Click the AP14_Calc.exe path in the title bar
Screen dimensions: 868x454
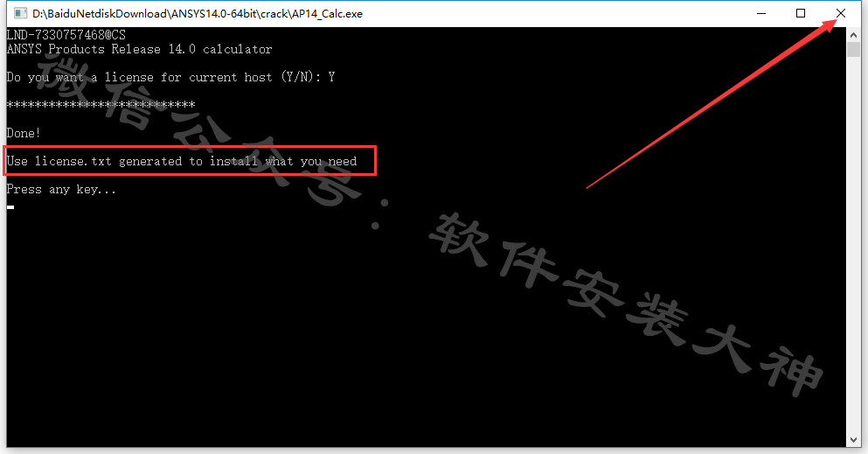(198, 14)
